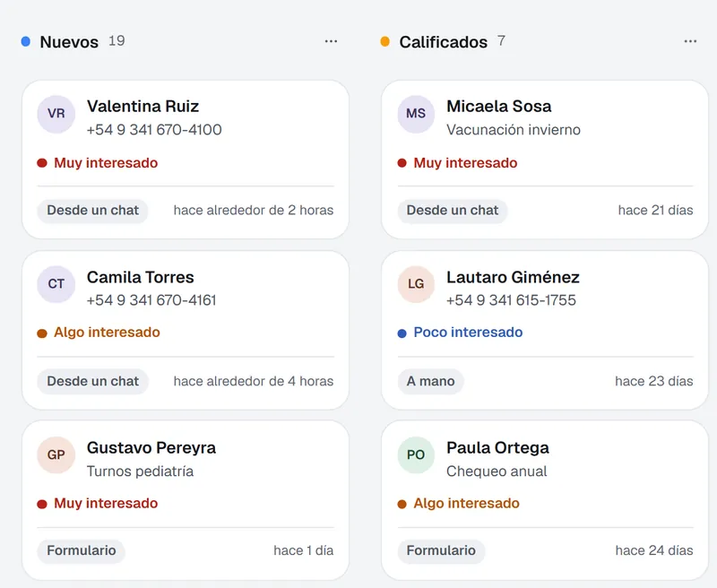Click A mano tag on Lautaro Giménez card
Image resolution: width=717 pixels, height=588 pixels.
pos(430,381)
